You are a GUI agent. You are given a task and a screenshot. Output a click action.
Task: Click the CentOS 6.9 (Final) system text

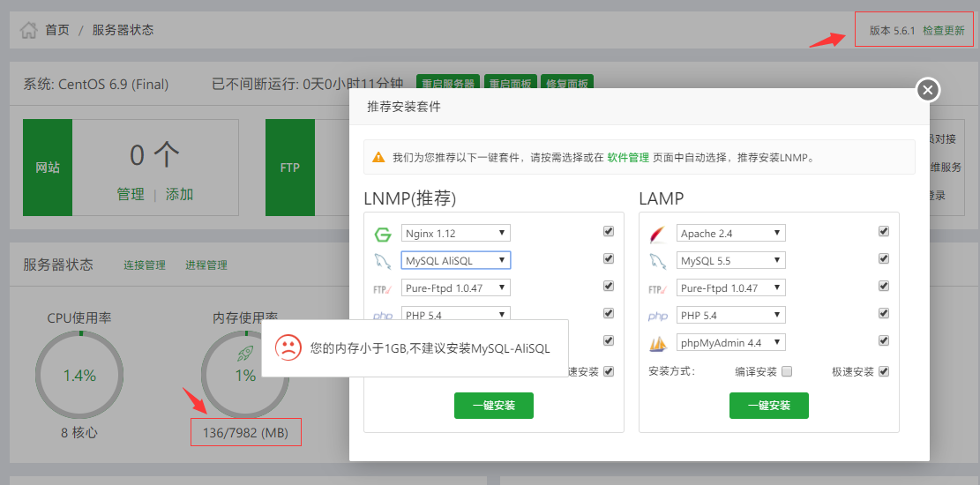click(95, 85)
